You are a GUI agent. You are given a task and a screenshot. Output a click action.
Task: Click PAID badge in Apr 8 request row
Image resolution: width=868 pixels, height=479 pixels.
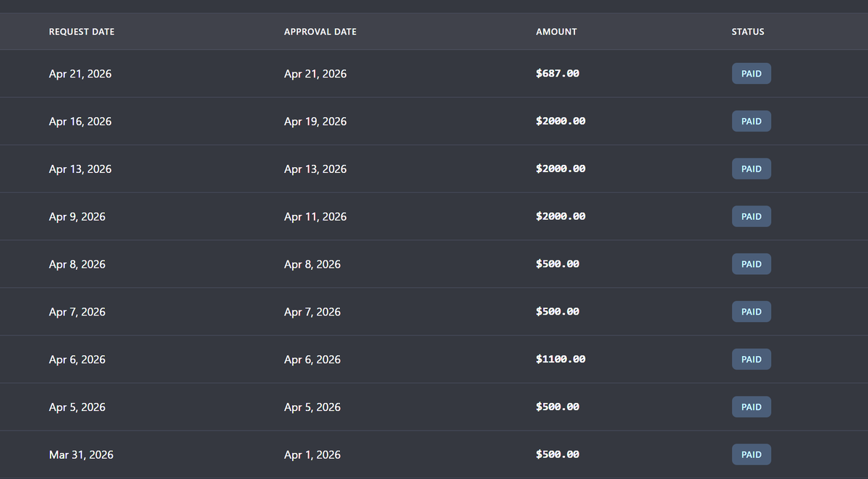[752, 264]
